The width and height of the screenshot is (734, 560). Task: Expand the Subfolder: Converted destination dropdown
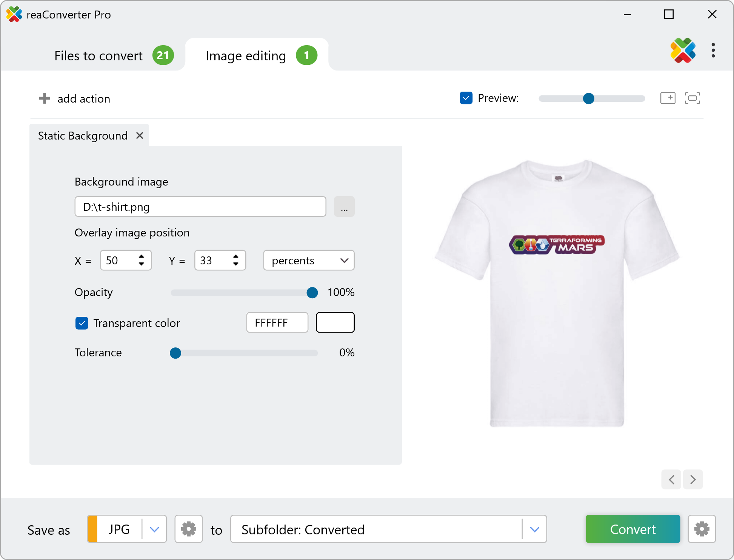(534, 529)
